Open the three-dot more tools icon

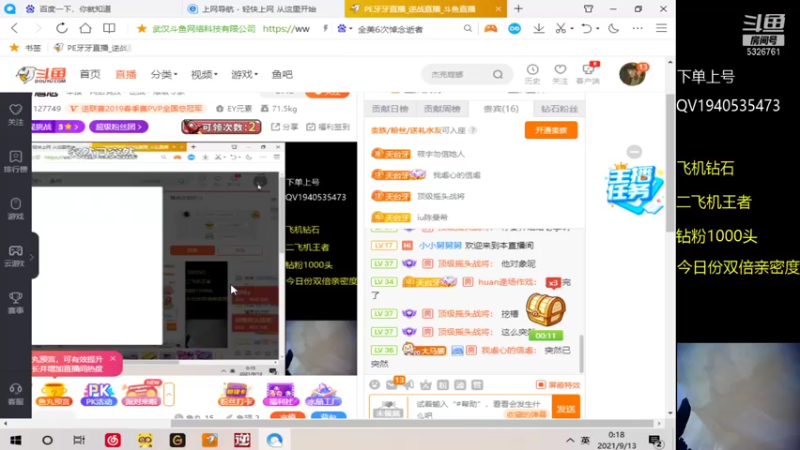pos(638,29)
